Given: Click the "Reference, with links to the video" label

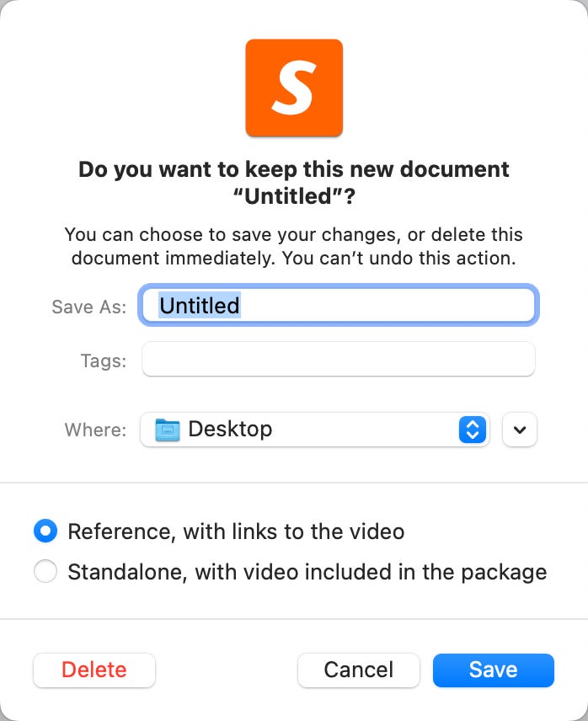Looking at the screenshot, I should coord(236,532).
